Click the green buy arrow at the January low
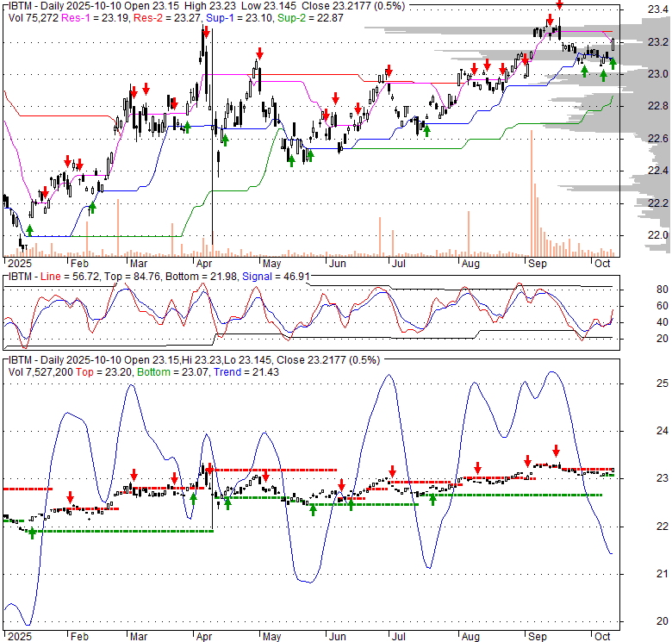672x642 pixels. coord(30,229)
